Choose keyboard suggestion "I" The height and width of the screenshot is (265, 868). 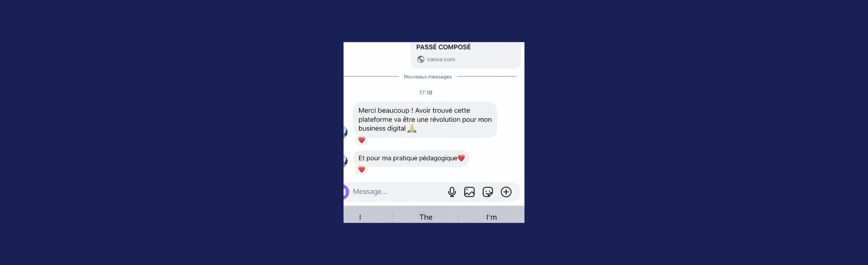point(360,217)
